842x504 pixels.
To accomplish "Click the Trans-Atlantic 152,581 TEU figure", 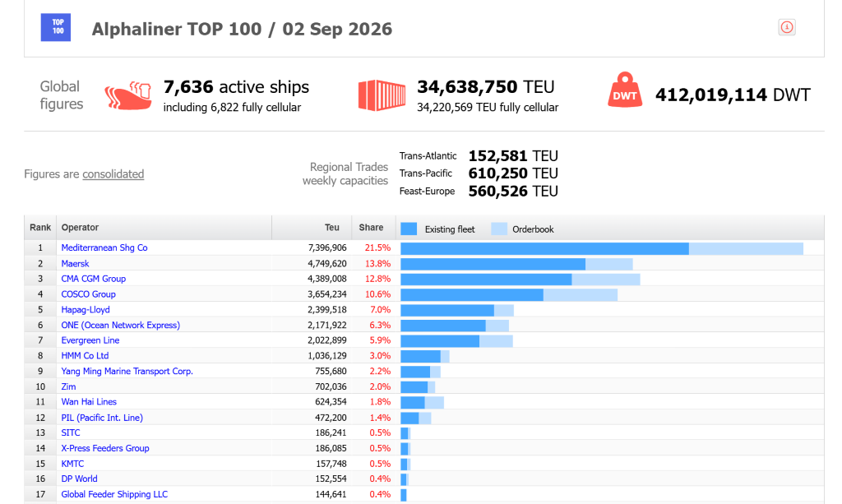I will click(513, 156).
